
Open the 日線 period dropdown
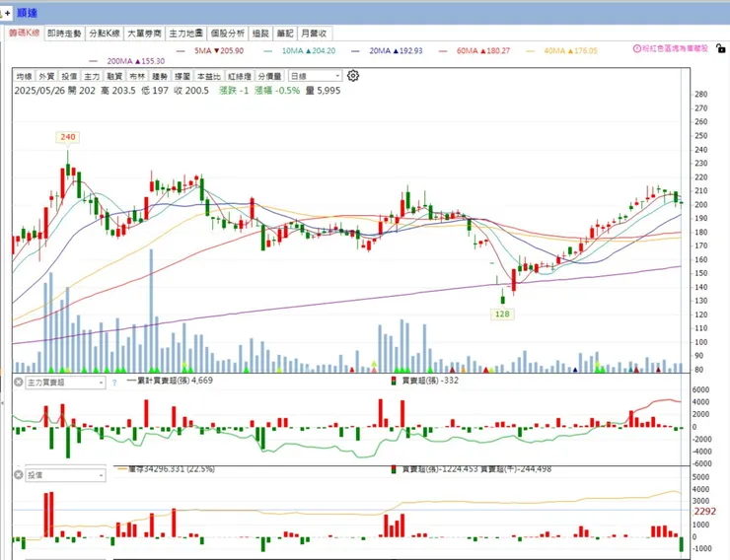point(316,76)
